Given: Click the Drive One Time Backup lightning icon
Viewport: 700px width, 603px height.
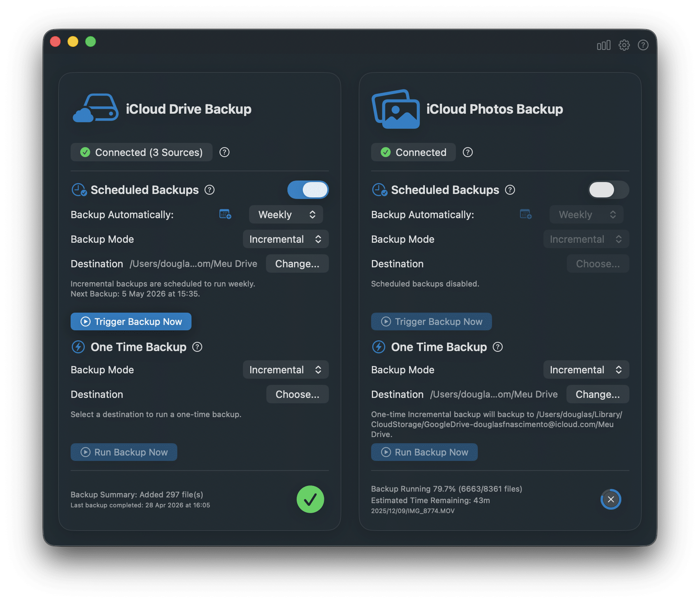Looking at the screenshot, I should pyautogui.click(x=78, y=347).
